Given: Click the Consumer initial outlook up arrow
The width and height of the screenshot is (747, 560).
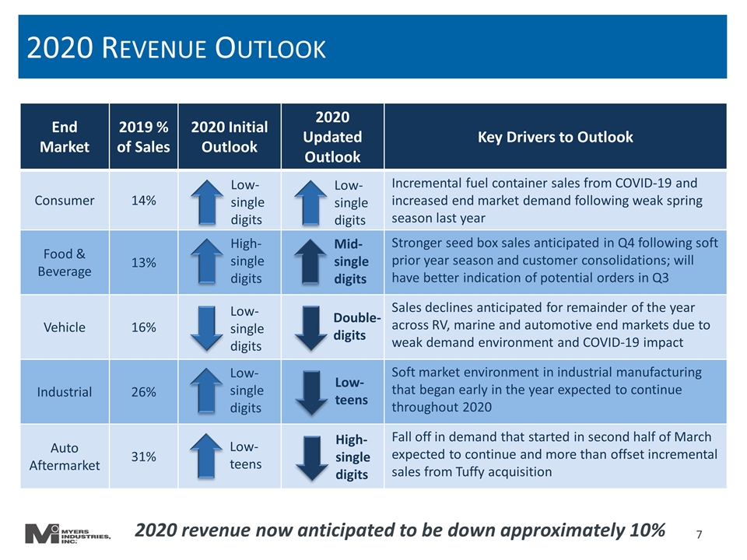Looking at the screenshot, I should (x=207, y=202).
